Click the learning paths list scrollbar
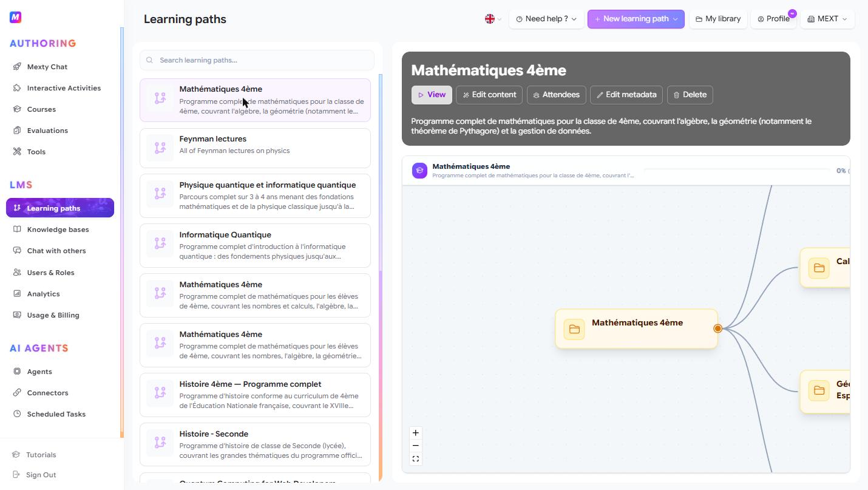 coord(381,277)
